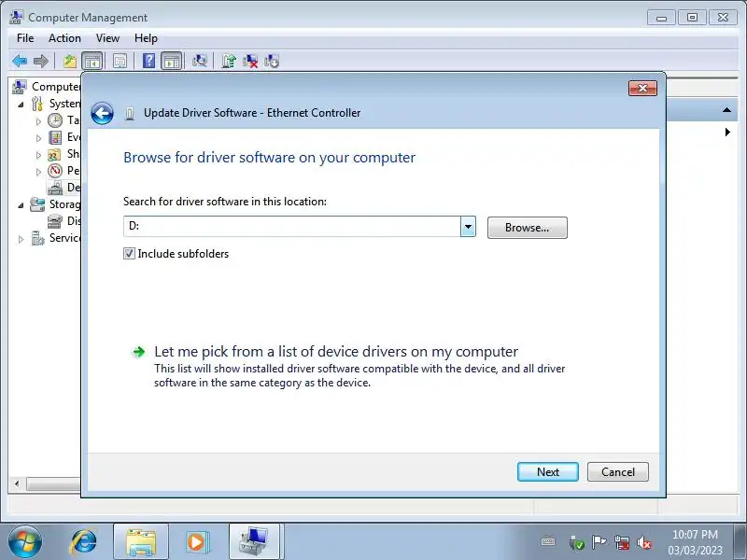Click the blue Help question mark icon

click(148, 61)
